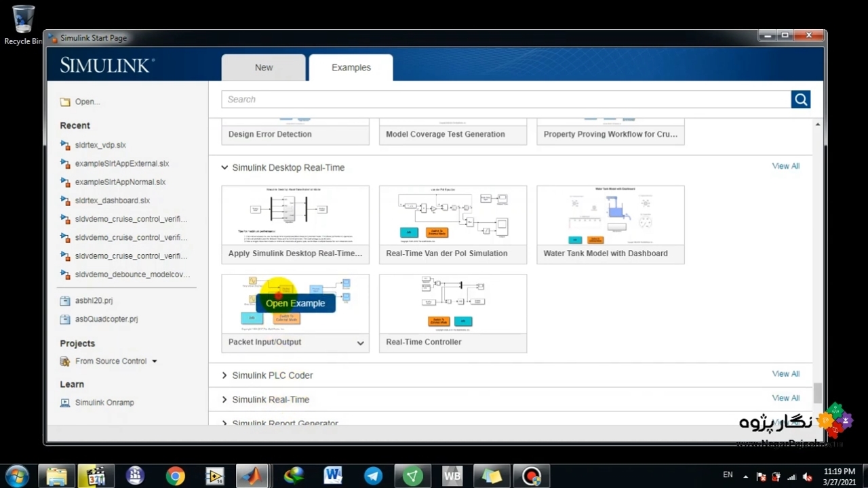Screen dimensions: 868x488
Task: Switch to the New tab
Action: click(x=264, y=68)
